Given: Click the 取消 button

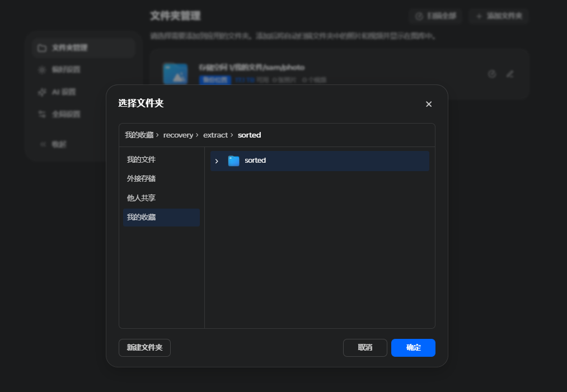Looking at the screenshot, I should [x=365, y=348].
